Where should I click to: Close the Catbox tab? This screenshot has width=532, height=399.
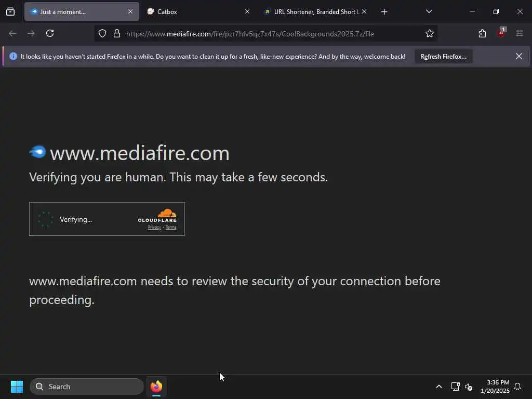[x=247, y=12]
